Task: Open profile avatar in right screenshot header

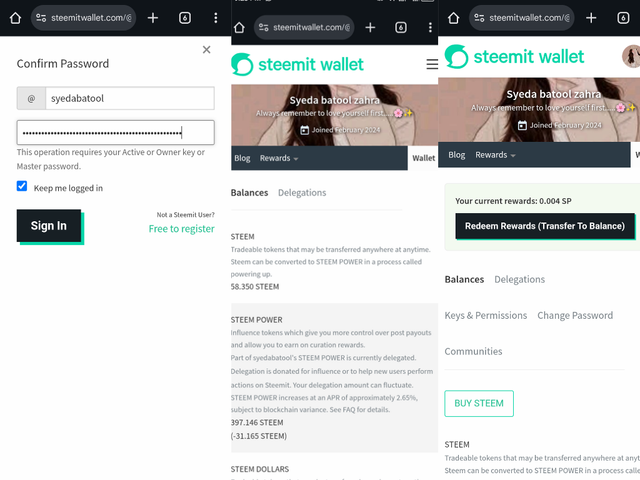Action: coord(631,56)
